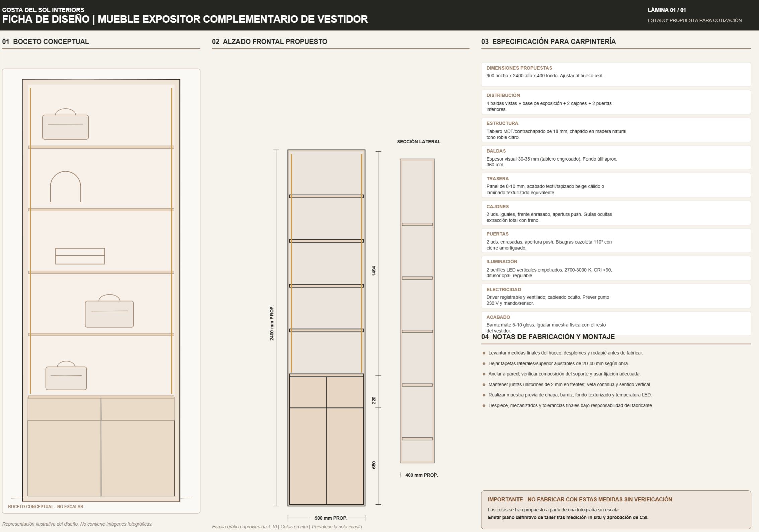Open the DIMENSIONES PROPUESTAS specification card
Image resolution: width=759 pixels, height=532 pixels.
pyautogui.click(x=616, y=74)
